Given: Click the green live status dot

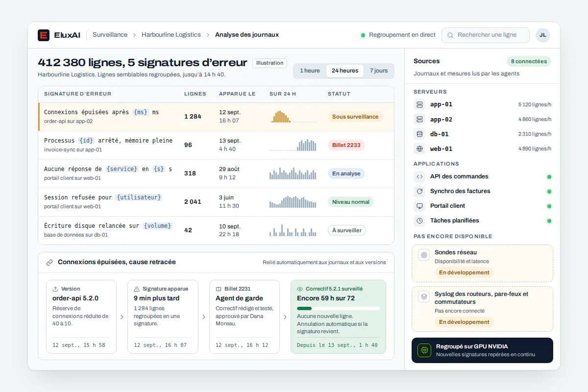Looking at the screenshot, I should [363, 35].
